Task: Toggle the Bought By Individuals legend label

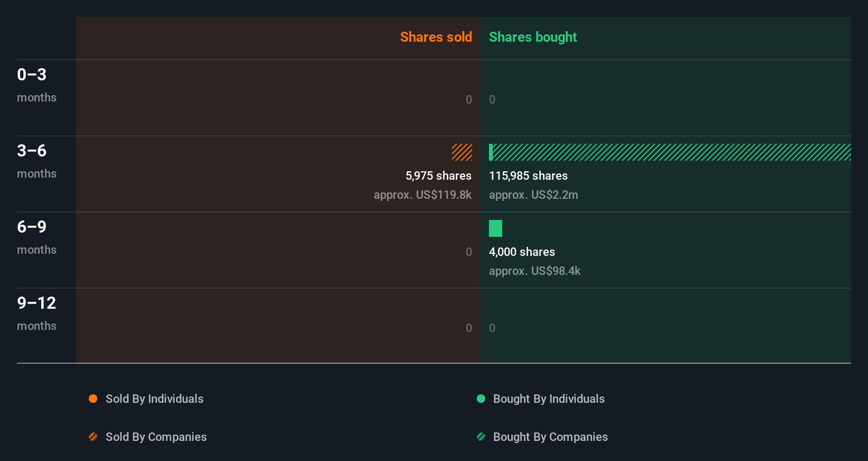Action: click(x=549, y=399)
